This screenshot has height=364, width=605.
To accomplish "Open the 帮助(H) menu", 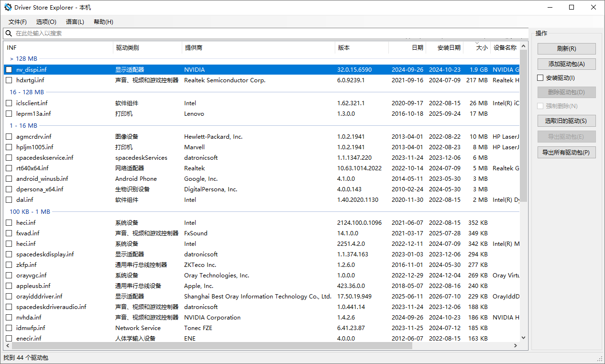I will (103, 22).
